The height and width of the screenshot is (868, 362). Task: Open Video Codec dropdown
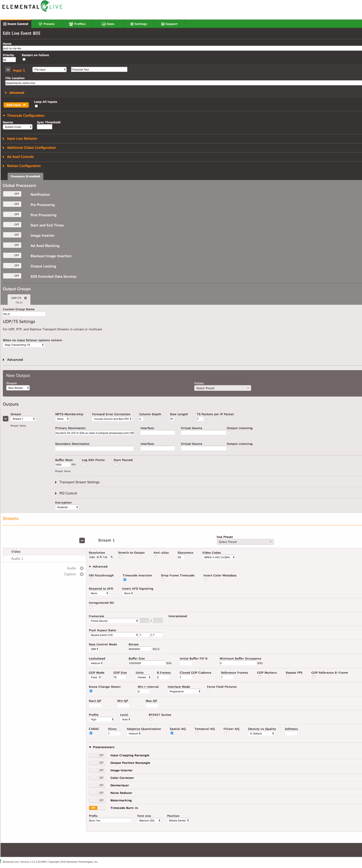click(219, 557)
